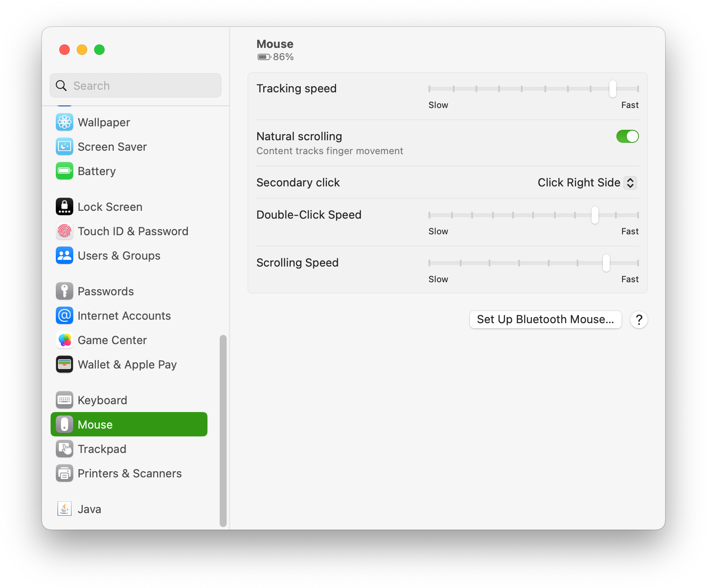This screenshot has height=588, width=707.
Task: Click the magnifying glass search icon
Action: click(61, 86)
